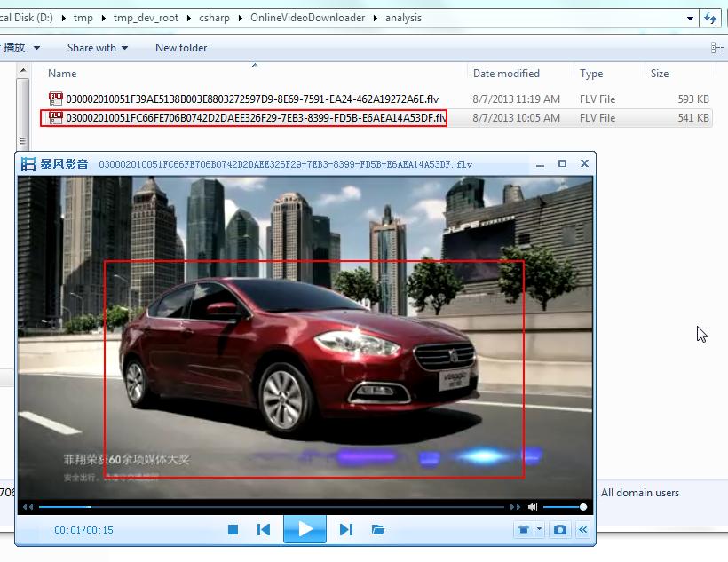Open the skin (shirt) icon in player
Image resolution: width=728 pixels, height=562 pixels.
[524, 530]
